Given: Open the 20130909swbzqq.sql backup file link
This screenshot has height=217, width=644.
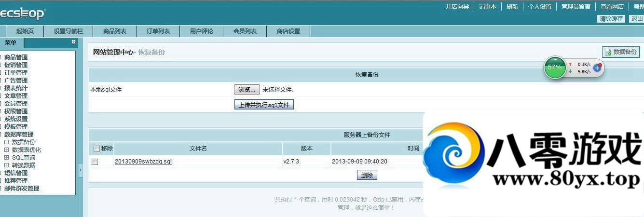Looking at the screenshot, I should coord(143,162).
